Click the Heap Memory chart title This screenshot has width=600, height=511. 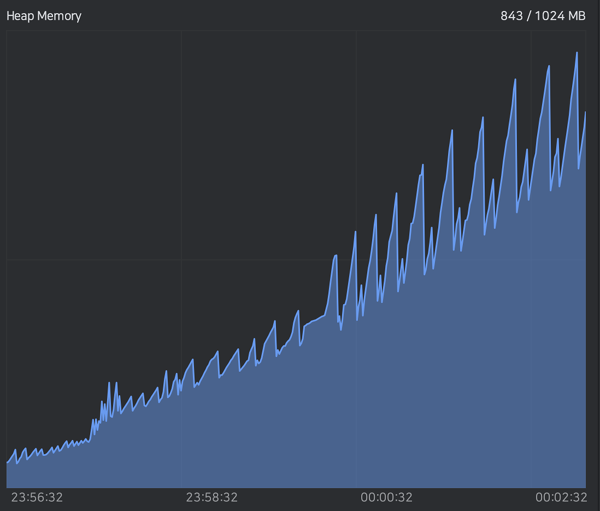[44, 16]
